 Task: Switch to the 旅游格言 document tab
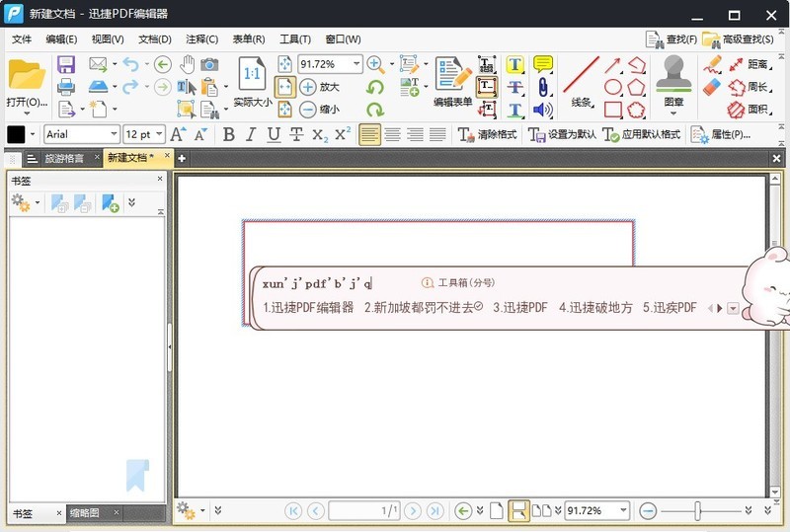coord(63,158)
